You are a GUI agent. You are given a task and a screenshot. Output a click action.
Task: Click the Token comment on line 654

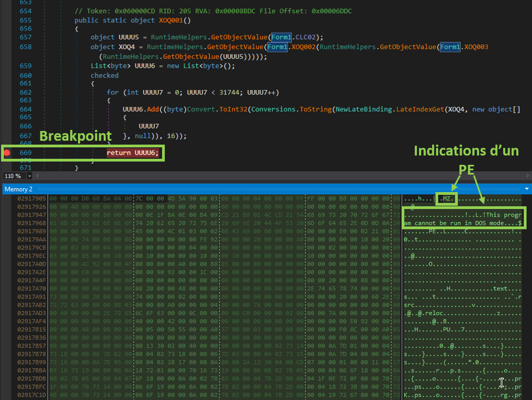click(x=213, y=11)
